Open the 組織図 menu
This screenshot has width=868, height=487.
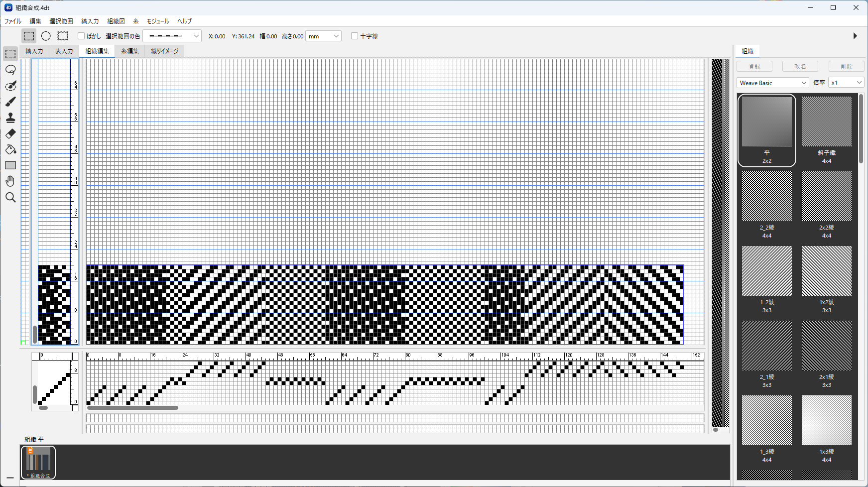coord(116,21)
